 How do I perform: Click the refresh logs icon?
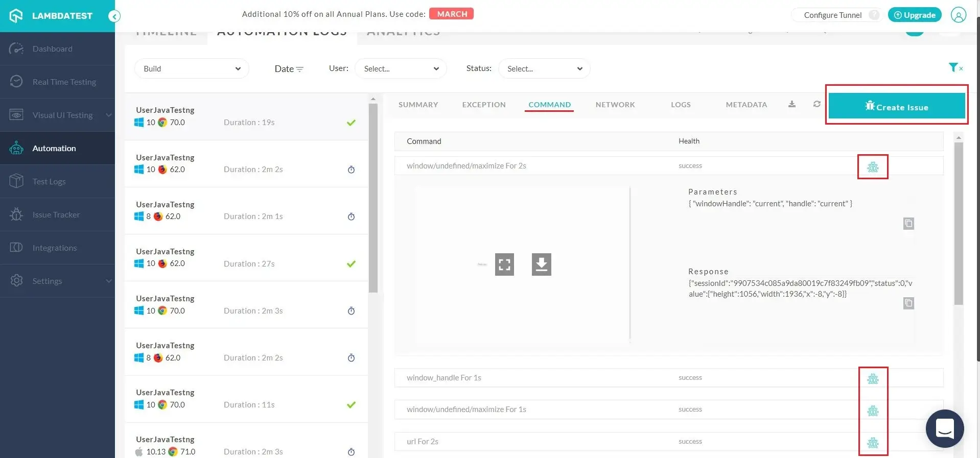[816, 104]
